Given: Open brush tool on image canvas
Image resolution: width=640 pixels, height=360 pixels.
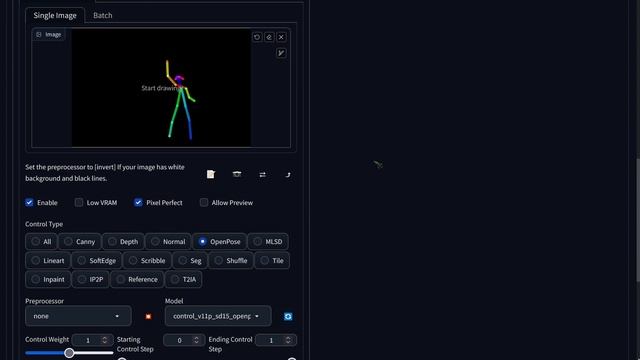Looking at the screenshot, I should tap(281, 53).
